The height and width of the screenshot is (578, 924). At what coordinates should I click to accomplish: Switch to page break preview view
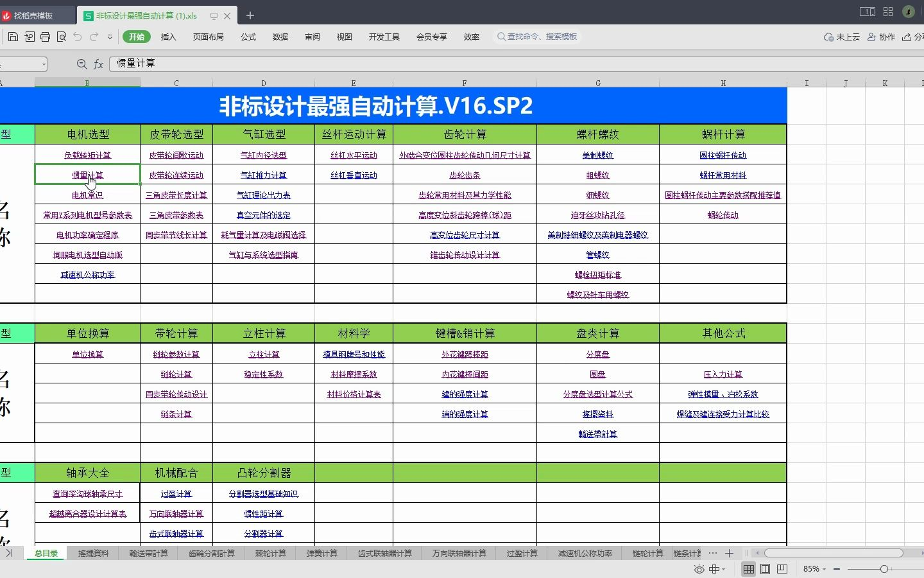coord(782,569)
